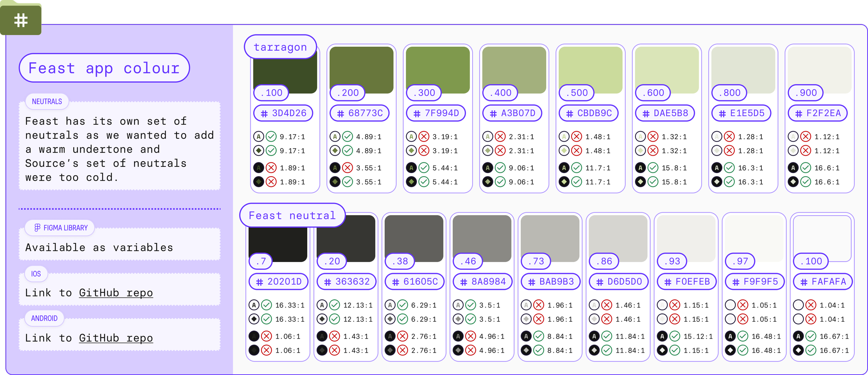This screenshot has height=375, width=868.
Task: Click the FIGMA LIBRARY tag
Action: pos(60,228)
